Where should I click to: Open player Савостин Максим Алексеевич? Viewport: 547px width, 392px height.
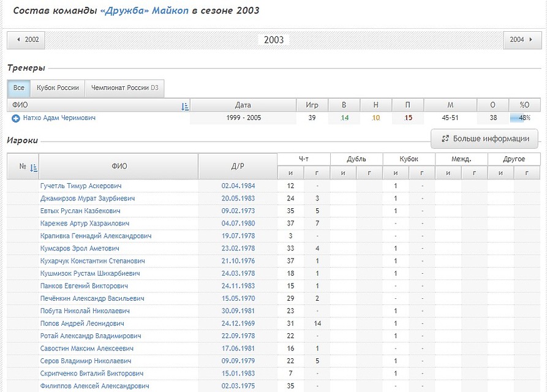click(x=86, y=349)
